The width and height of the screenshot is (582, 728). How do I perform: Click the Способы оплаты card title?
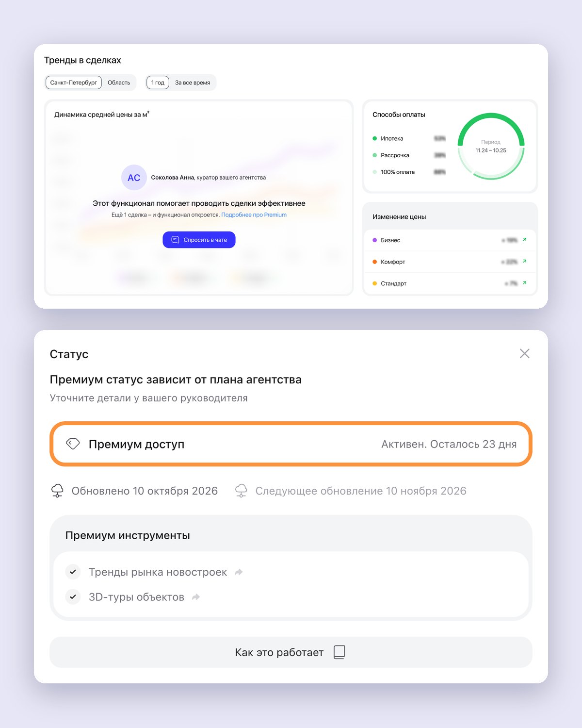[x=399, y=115]
